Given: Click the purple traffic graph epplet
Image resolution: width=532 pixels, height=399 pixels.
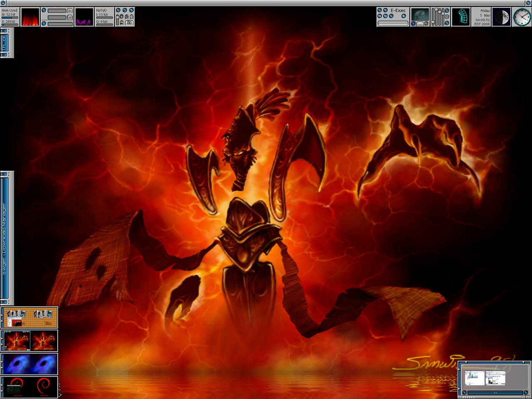Looking at the screenshot, I should coord(84,17).
